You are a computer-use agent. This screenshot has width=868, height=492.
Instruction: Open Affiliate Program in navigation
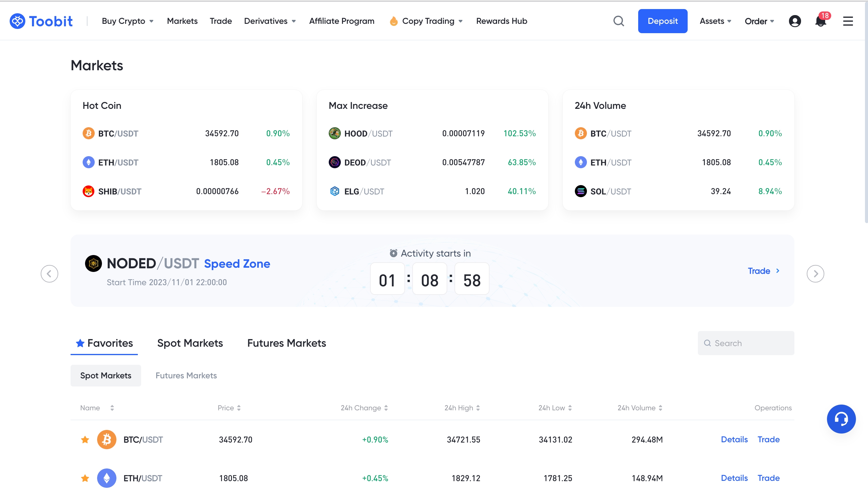click(x=342, y=21)
